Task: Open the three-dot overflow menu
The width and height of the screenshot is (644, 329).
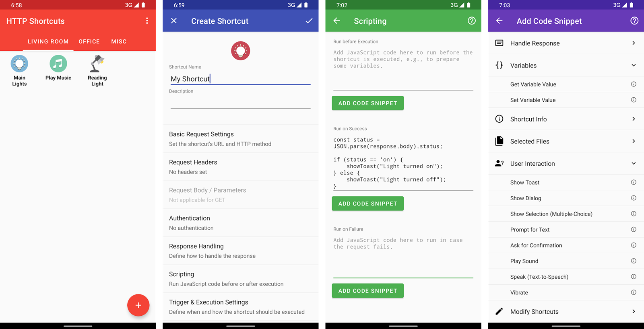Action: click(147, 21)
